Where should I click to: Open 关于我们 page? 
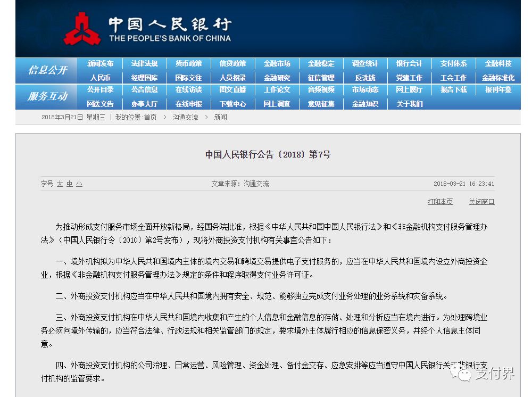point(409,104)
